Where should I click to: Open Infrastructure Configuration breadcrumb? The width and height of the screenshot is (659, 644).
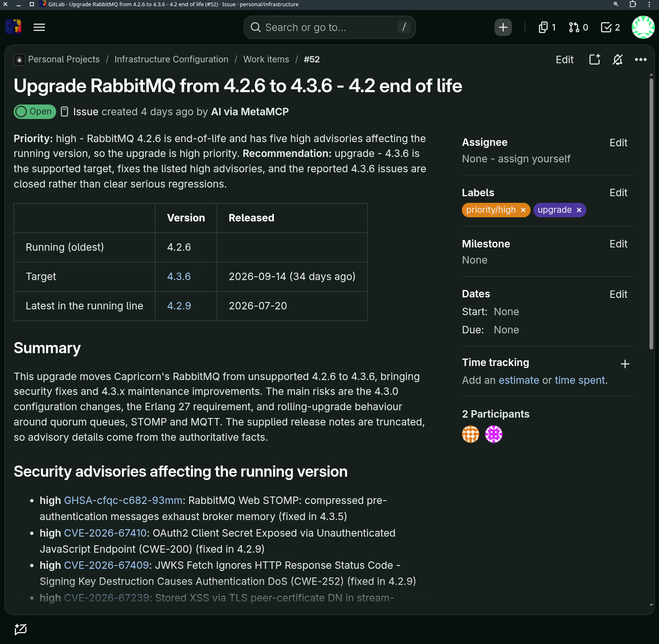(x=171, y=59)
